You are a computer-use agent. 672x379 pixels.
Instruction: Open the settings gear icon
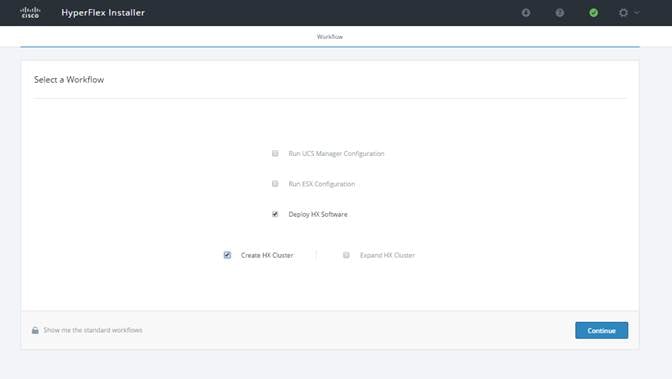[623, 13]
